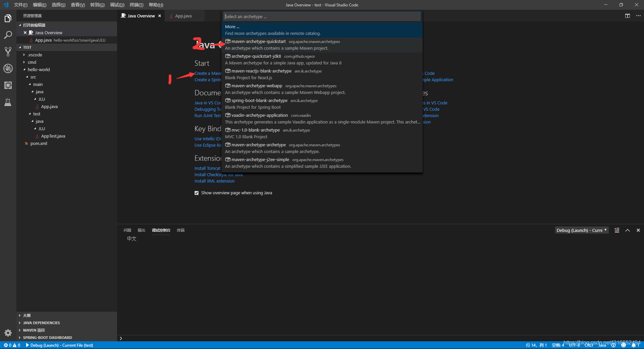Switch to the 终端 panel tab
The height and width of the screenshot is (349, 644).
tap(181, 230)
